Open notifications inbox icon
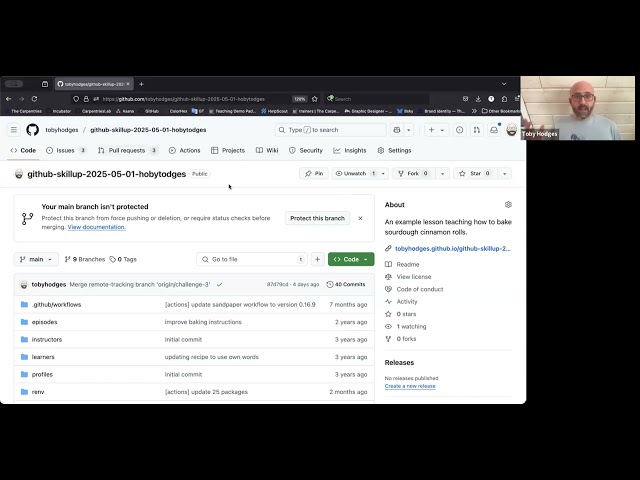 click(x=494, y=130)
